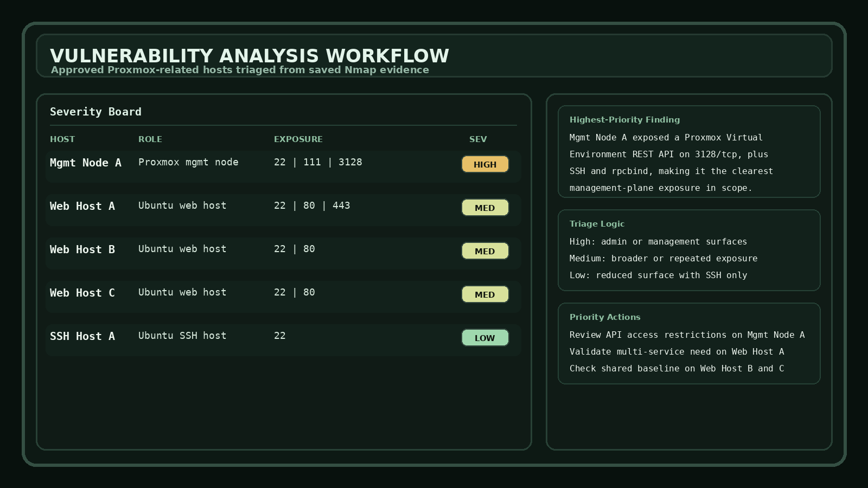This screenshot has height=488, width=868.
Task: Click the '22 | 111 | 3128' exposure value
Action: tap(318, 162)
